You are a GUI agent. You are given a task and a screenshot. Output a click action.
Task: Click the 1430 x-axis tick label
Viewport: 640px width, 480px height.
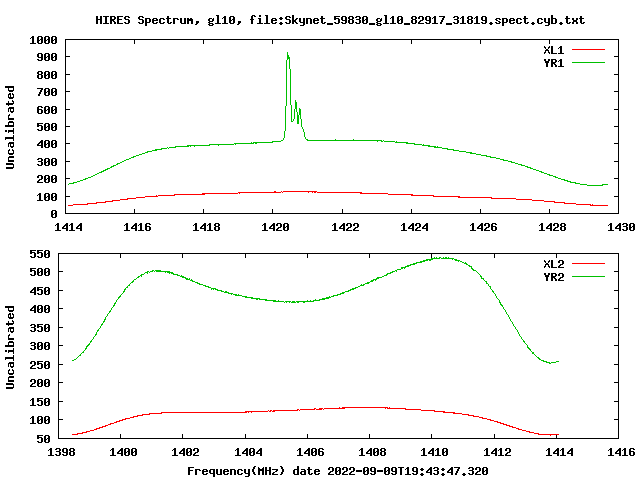pyautogui.click(x=621, y=227)
